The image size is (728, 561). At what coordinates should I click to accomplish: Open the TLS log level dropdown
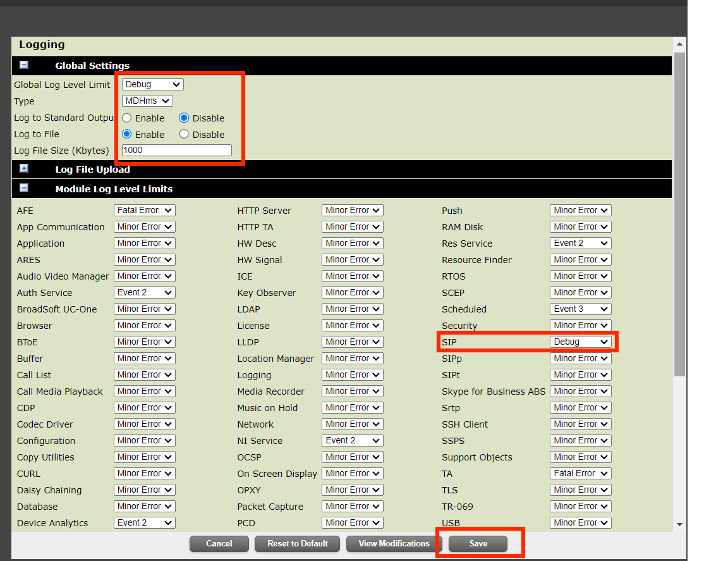pyautogui.click(x=580, y=490)
